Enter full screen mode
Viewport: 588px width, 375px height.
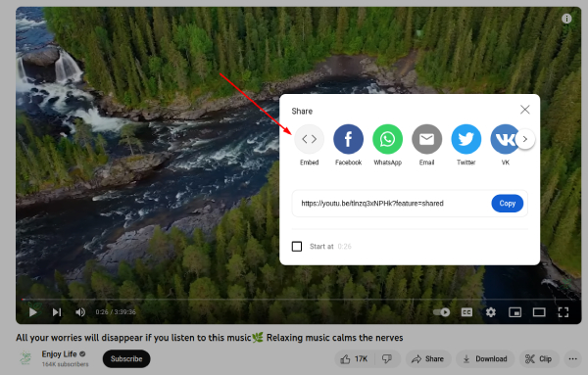pos(563,312)
